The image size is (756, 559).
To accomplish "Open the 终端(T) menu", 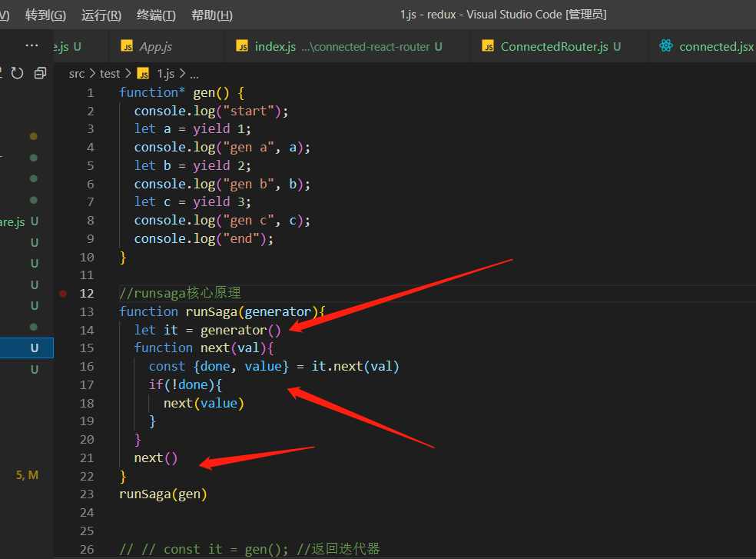I will pos(156,15).
